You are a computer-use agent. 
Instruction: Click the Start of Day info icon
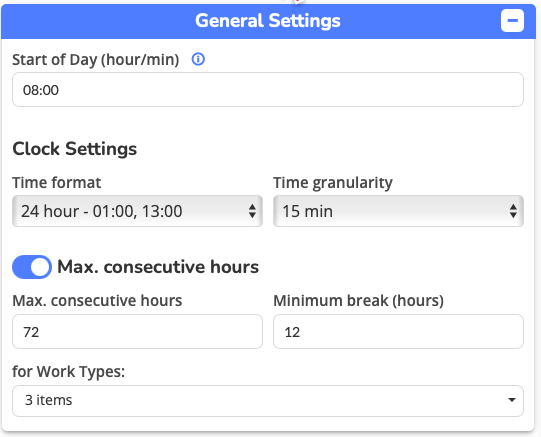(x=198, y=59)
